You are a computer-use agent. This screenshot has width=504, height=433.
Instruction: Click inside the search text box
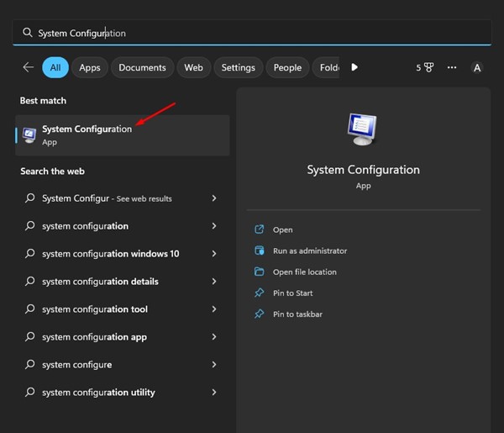point(252,33)
